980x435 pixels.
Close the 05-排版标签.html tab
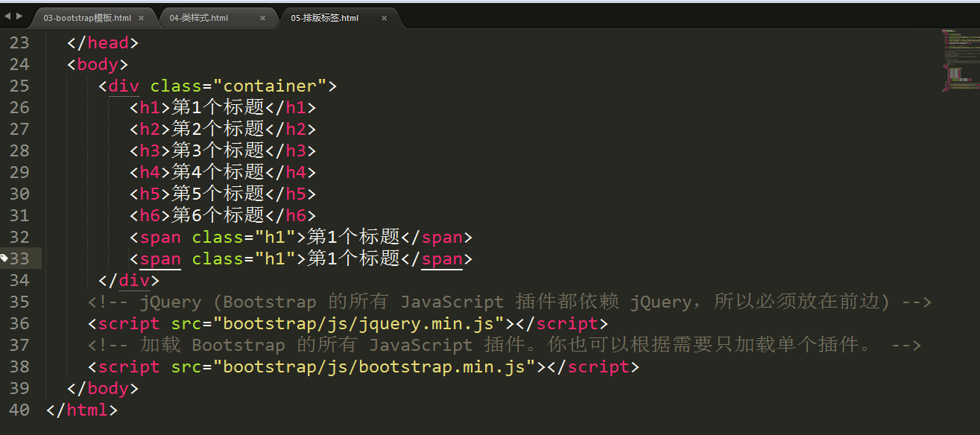point(384,18)
